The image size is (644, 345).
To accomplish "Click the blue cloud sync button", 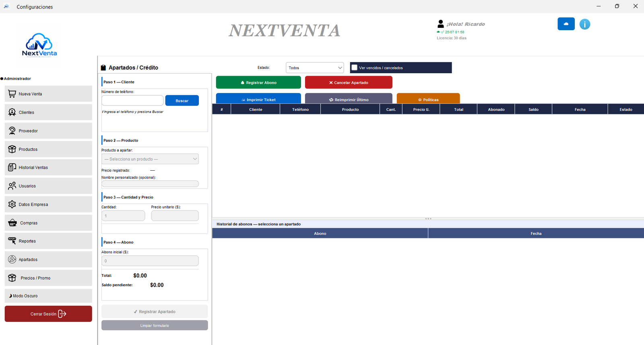I will pos(566,24).
